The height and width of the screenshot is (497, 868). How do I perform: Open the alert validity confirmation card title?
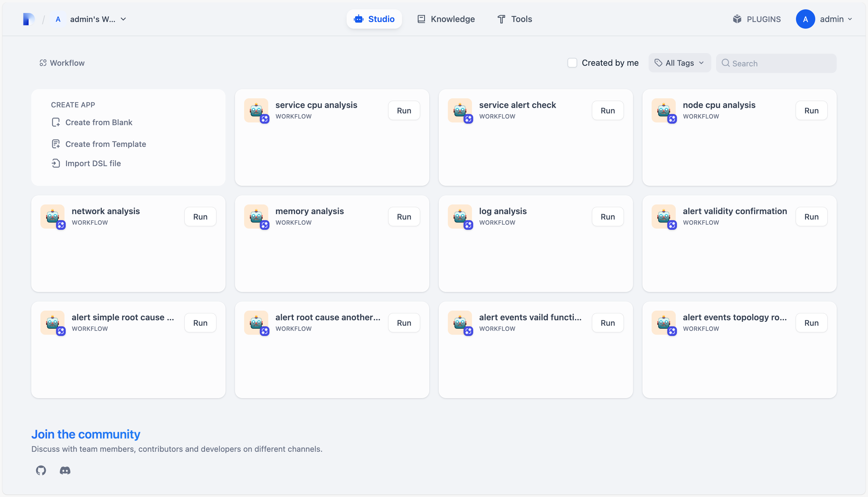point(735,211)
